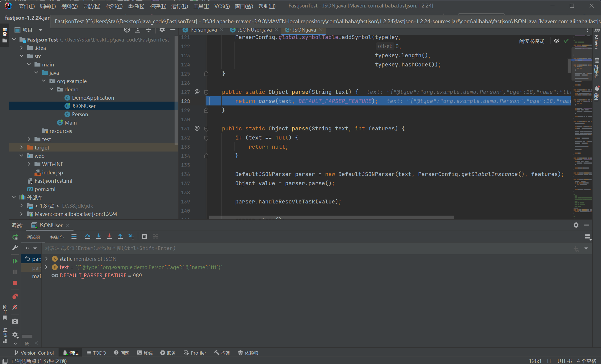Resume program with green play icon
The image size is (601, 364).
(x=15, y=261)
